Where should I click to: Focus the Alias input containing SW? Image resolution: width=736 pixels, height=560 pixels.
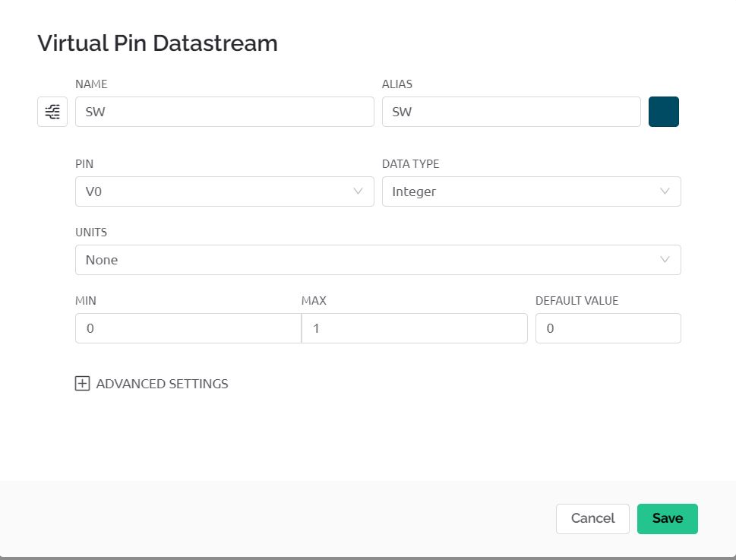tap(510, 112)
